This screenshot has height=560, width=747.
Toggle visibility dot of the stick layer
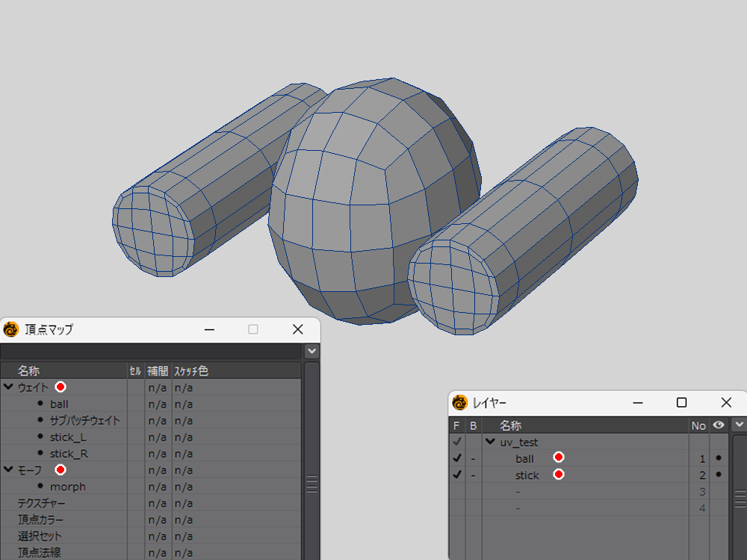(719, 475)
